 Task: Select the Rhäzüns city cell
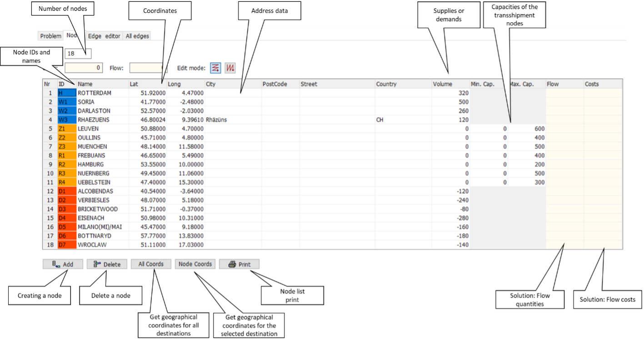(233, 120)
